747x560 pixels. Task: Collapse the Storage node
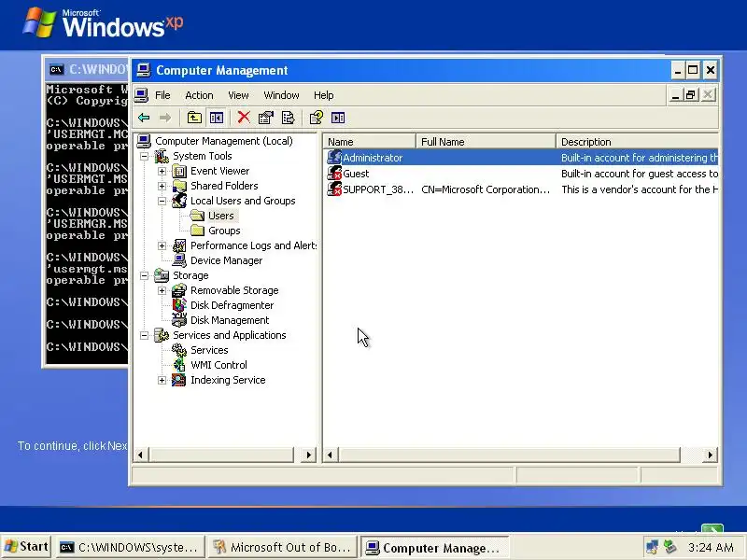(145, 275)
